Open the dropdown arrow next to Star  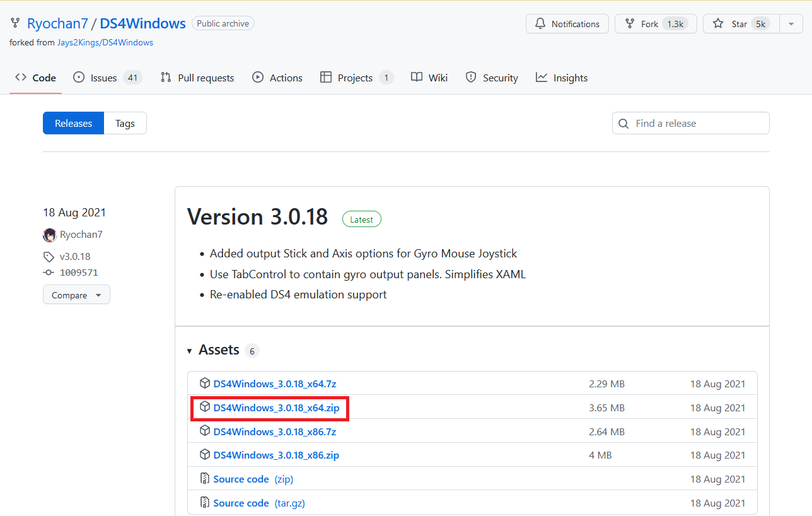tap(791, 24)
